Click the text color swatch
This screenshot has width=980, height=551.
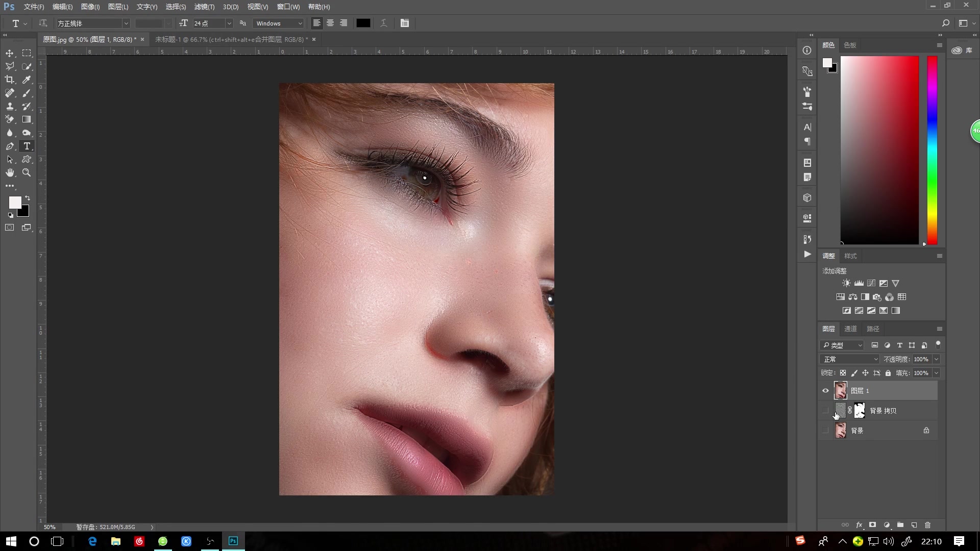click(363, 23)
